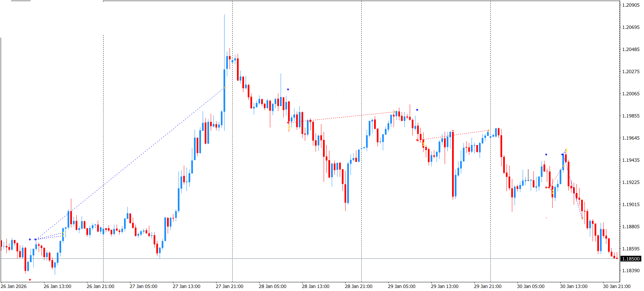Click the 1.18595 price scale value
Viewport: 644px width, 291px height.
[631, 249]
